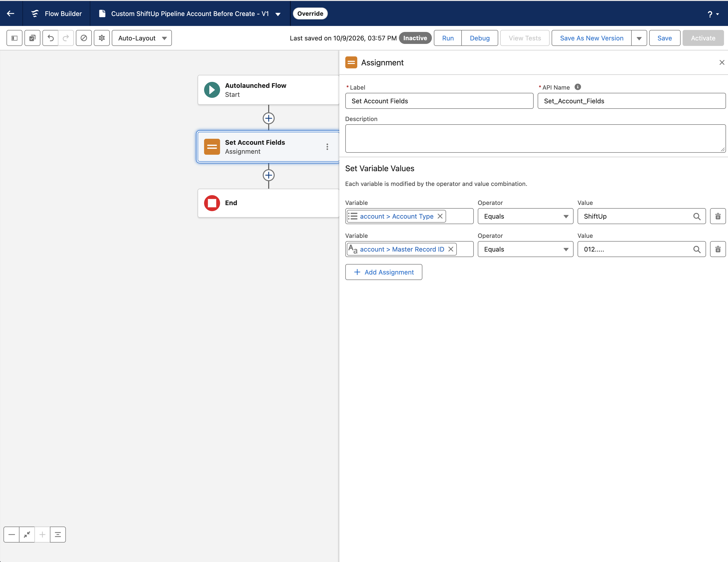Click the redo arrow icon
The height and width of the screenshot is (562, 728).
pyautogui.click(x=66, y=38)
